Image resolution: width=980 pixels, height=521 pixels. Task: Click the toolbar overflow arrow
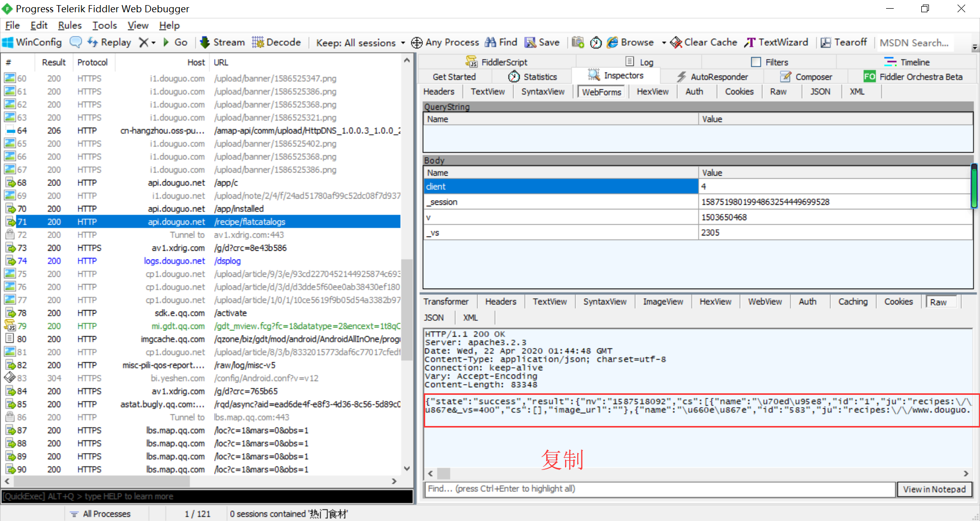pos(975,47)
